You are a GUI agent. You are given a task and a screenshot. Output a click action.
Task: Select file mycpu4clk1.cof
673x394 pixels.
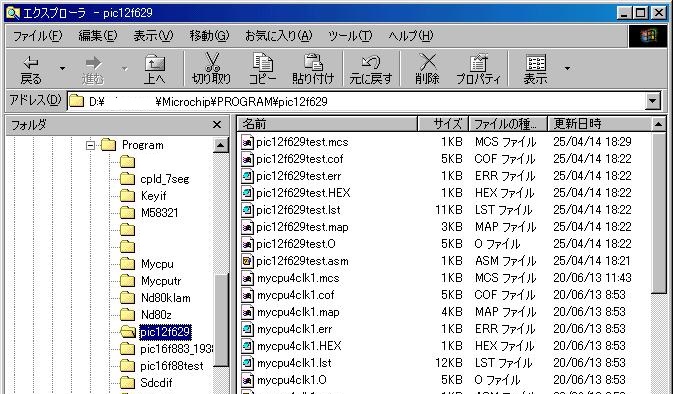[295, 295]
